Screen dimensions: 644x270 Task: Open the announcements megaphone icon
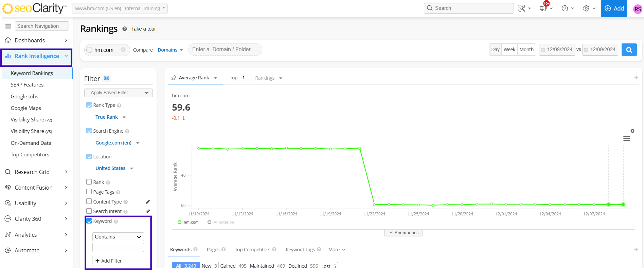(x=543, y=8)
